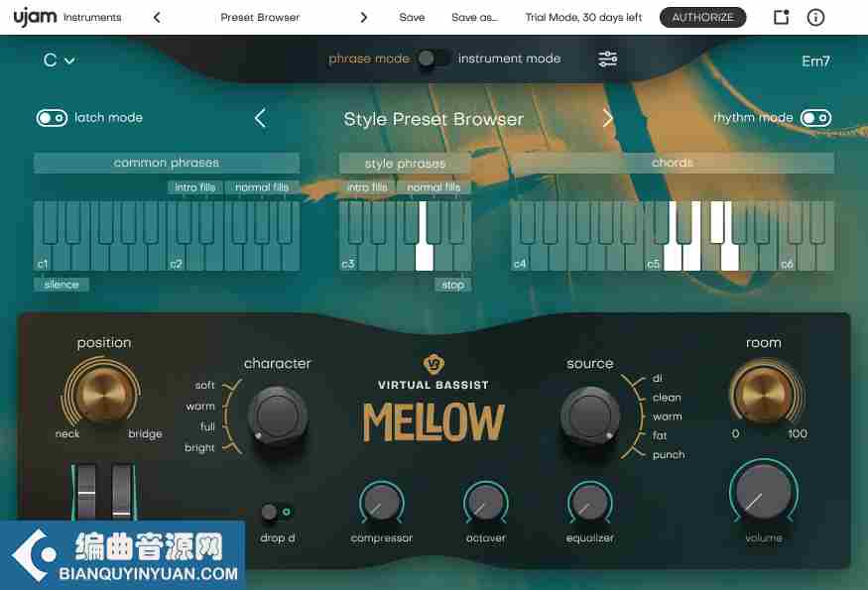
Task: Click the c3 key on style phrases keyboard
Action: 348,258
